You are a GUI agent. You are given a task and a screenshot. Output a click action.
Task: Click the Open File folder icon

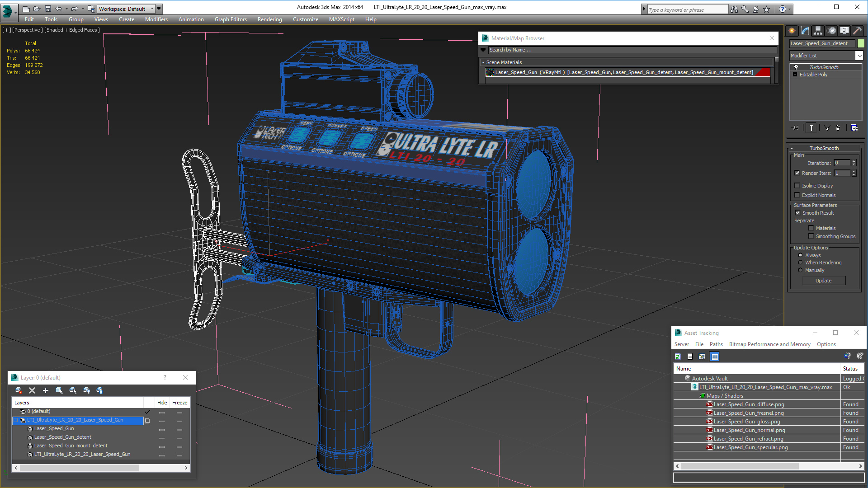37,9
